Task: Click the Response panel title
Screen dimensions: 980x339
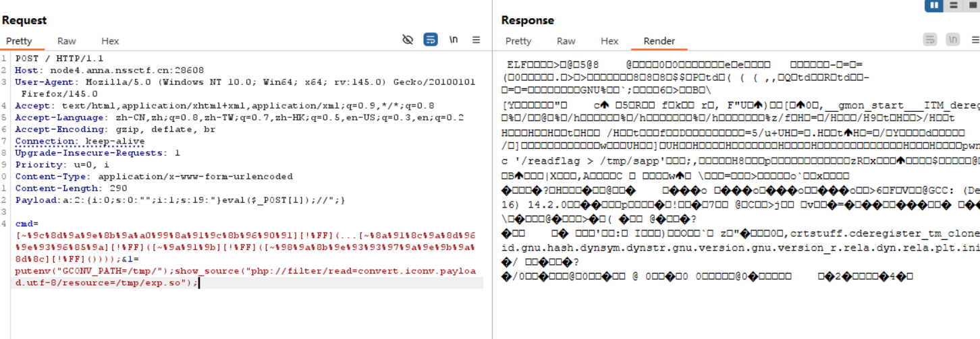Action: 527,20
